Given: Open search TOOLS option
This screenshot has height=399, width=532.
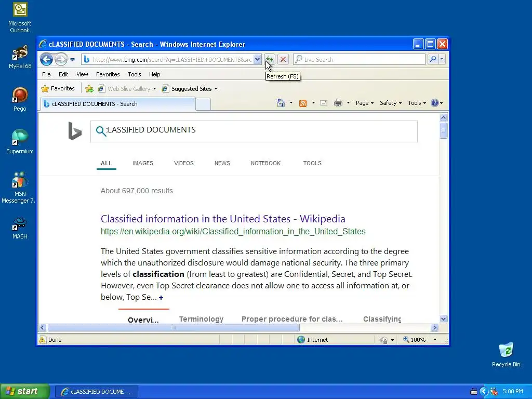Looking at the screenshot, I should tap(312, 163).
